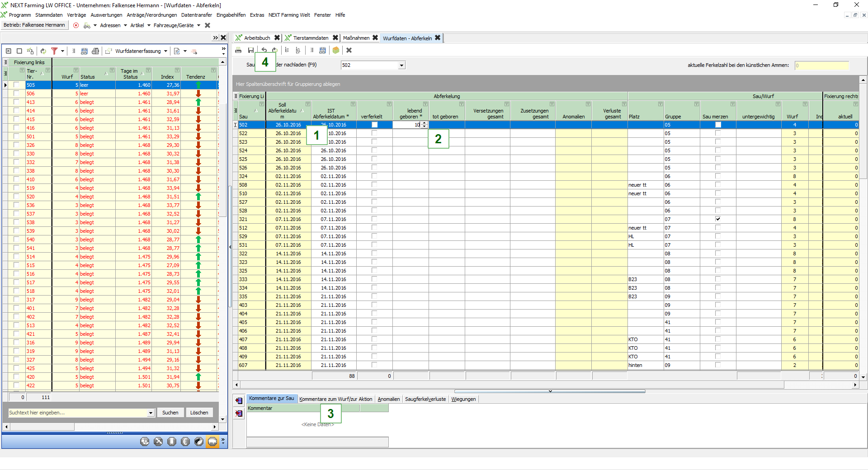Select the pig module icon in bottom bar
Viewport: 868px width, 470px height.
(212, 442)
